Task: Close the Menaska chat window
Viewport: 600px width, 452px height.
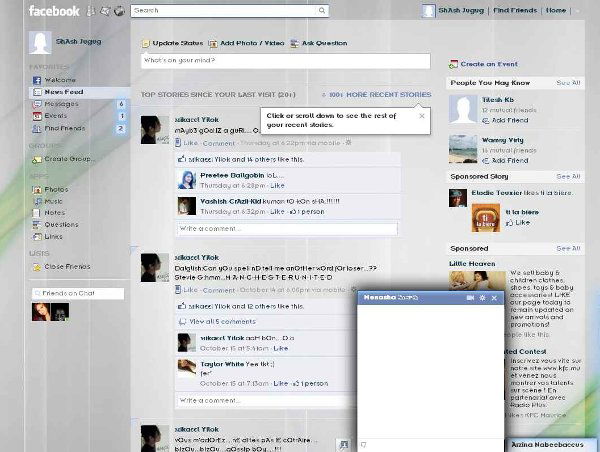Action: click(494, 298)
